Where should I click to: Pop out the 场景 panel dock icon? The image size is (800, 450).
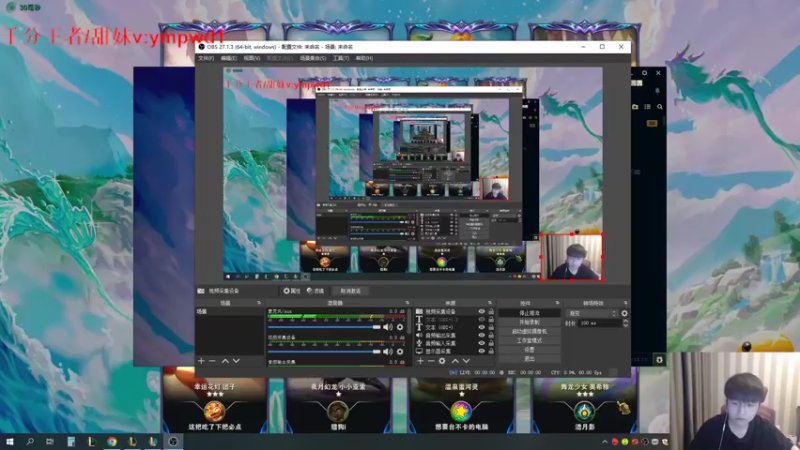click(x=259, y=303)
